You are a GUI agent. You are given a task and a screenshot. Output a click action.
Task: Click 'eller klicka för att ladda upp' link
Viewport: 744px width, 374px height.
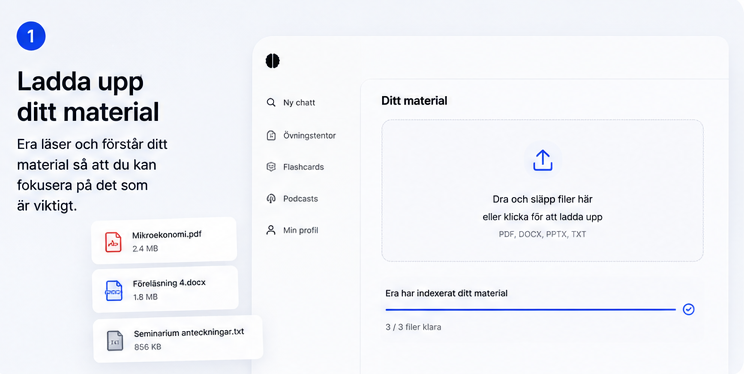pyautogui.click(x=542, y=217)
